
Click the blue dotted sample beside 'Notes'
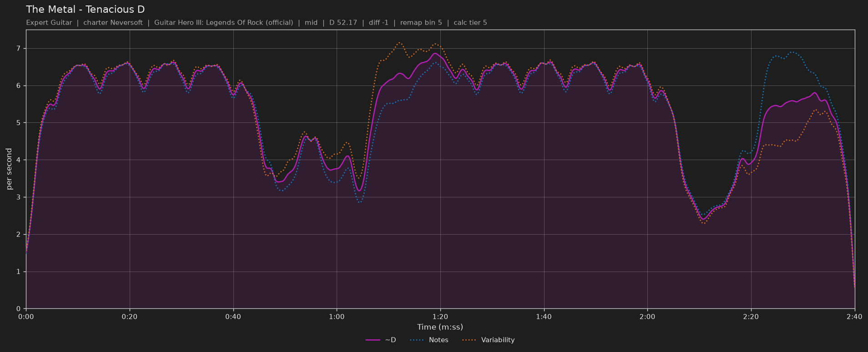click(417, 340)
